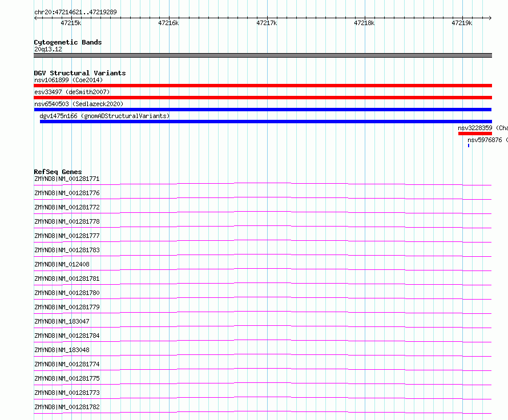Select transcript ZMYND8|NM_001281782
The width and height of the screenshot is (508, 420).
[x=67, y=407]
